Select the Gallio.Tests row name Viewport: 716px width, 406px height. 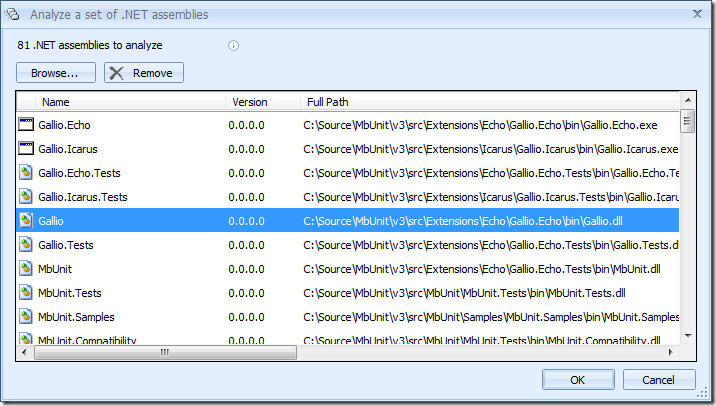click(66, 245)
